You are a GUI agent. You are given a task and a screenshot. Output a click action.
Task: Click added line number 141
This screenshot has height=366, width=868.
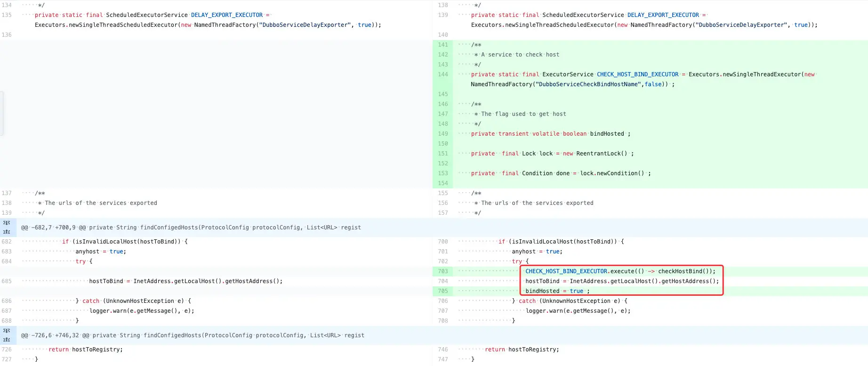[442, 45]
